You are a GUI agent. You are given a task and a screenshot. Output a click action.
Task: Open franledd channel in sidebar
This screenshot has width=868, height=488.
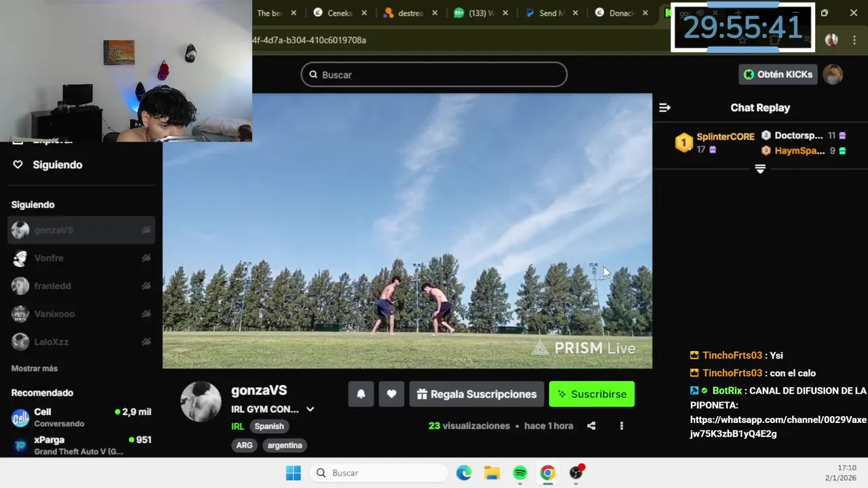(81, 286)
